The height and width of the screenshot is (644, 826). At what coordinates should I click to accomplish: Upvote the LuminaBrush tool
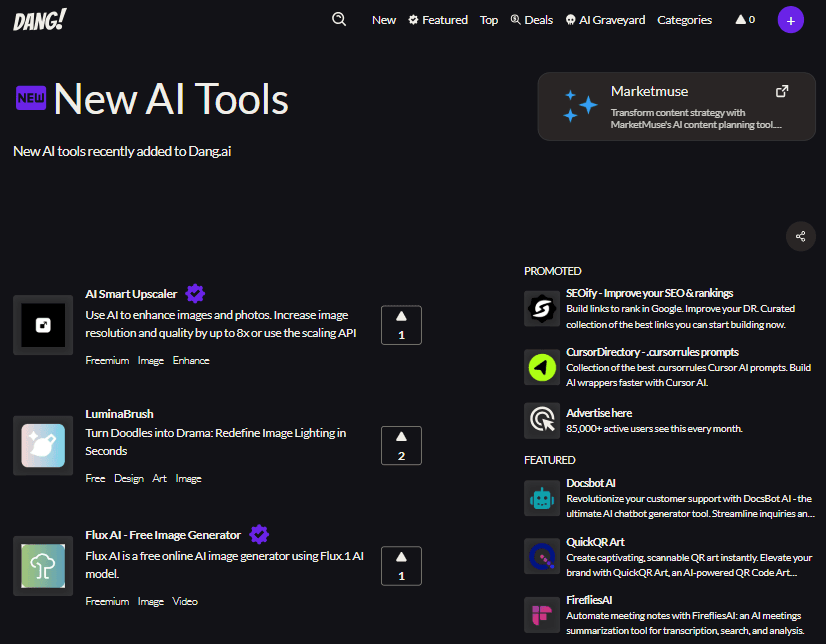401,446
